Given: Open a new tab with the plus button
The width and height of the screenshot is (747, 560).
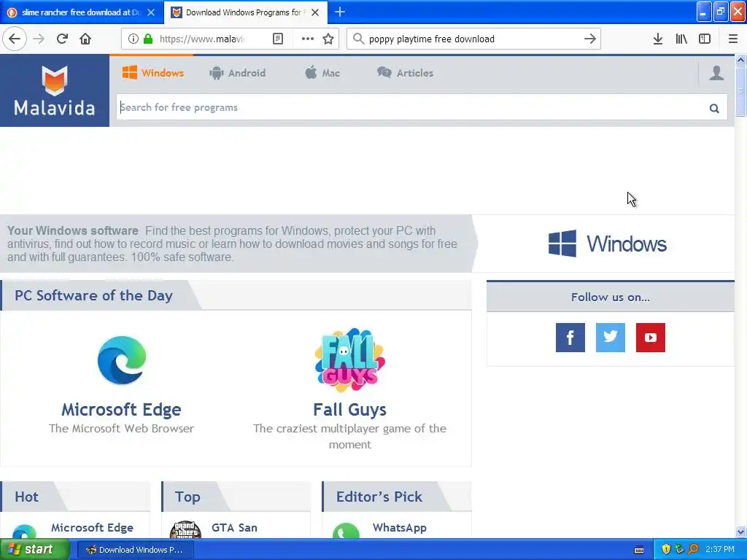Looking at the screenshot, I should (x=340, y=12).
